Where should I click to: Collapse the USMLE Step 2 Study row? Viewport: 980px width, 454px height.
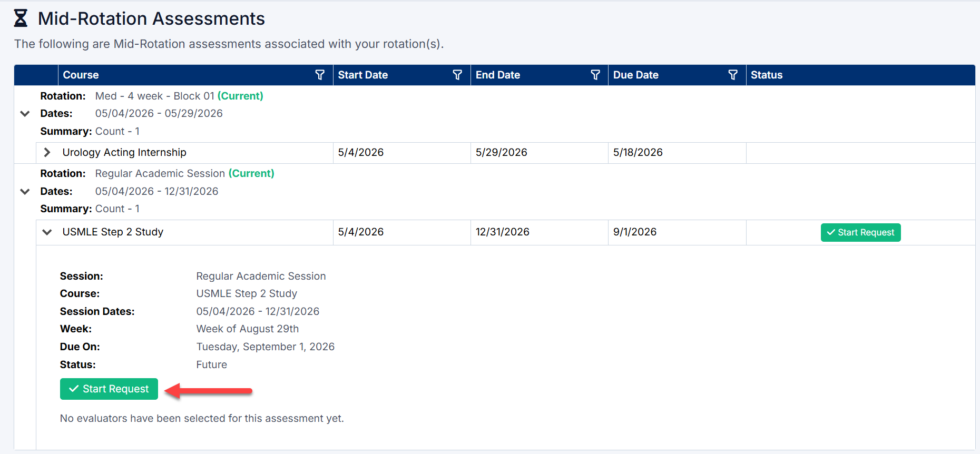click(47, 232)
